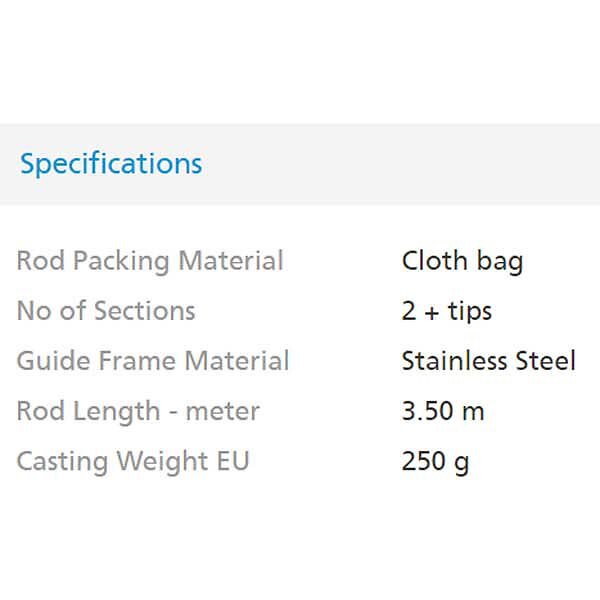Image resolution: width=600 pixels, height=600 pixels.
Task: Click the word 'tips' in sections value
Action: coord(470,312)
